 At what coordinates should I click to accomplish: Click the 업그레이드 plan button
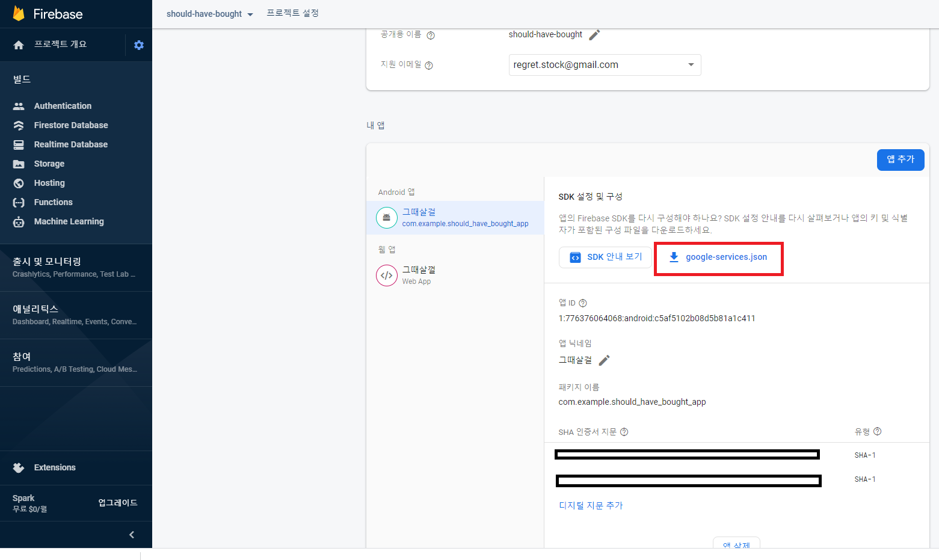tap(118, 503)
